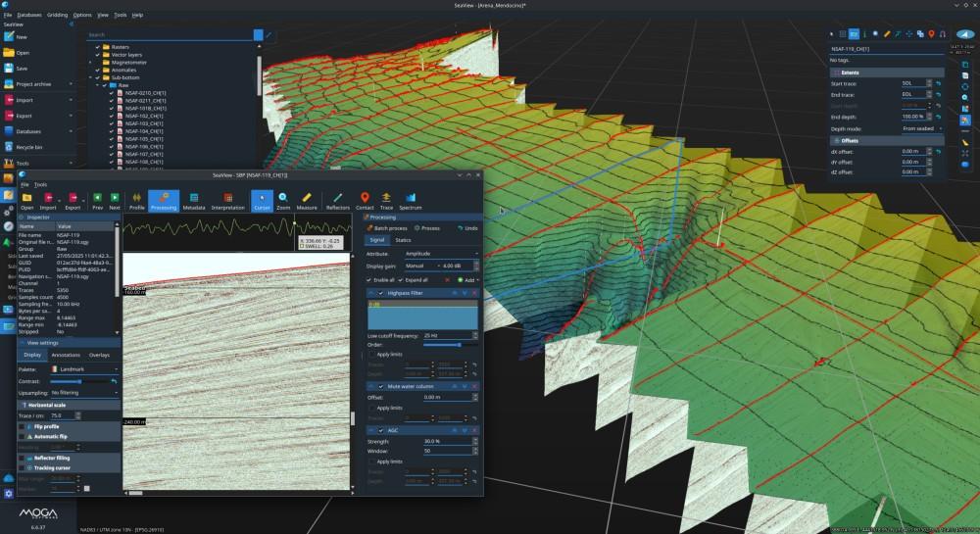Click the Metadata toolbar icon
The image size is (980, 534).
click(x=193, y=201)
